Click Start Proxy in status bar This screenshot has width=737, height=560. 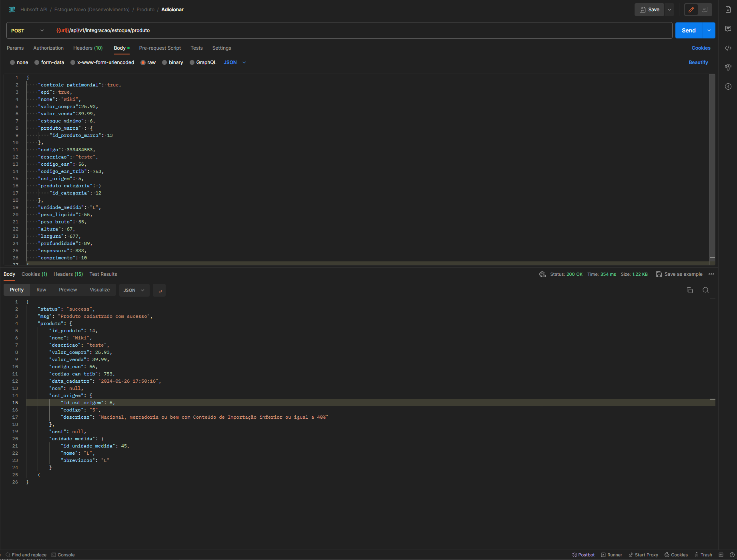[643, 555]
